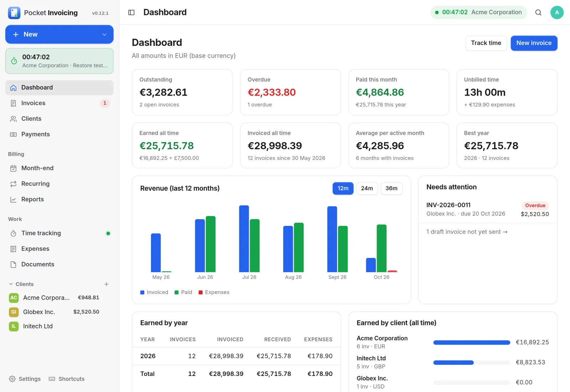Toggle the sidebar panel icon
Screen dimensions: 570x392
pos(131,12)
